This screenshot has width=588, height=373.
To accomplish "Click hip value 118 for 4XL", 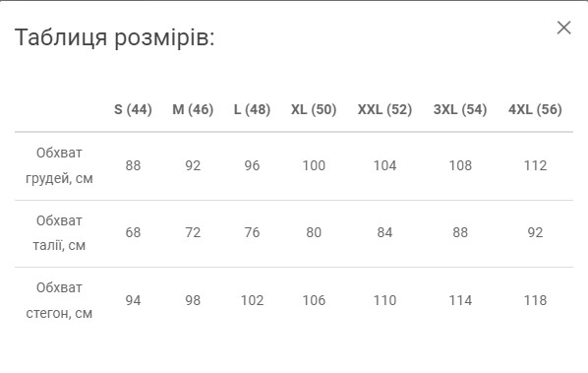I will [x=535, y=300].
